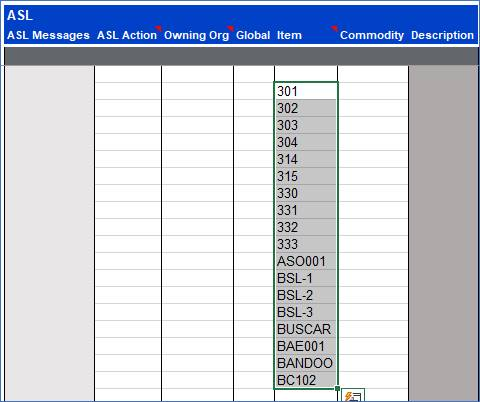Click the Description column header
Viewport: 480px width, 402px height.
click(x=442, y=35)
